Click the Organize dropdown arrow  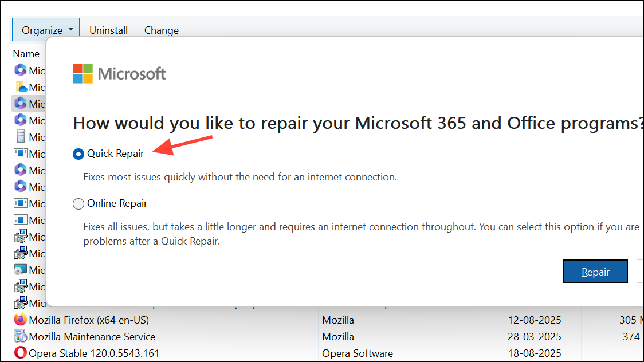(72, 29)
